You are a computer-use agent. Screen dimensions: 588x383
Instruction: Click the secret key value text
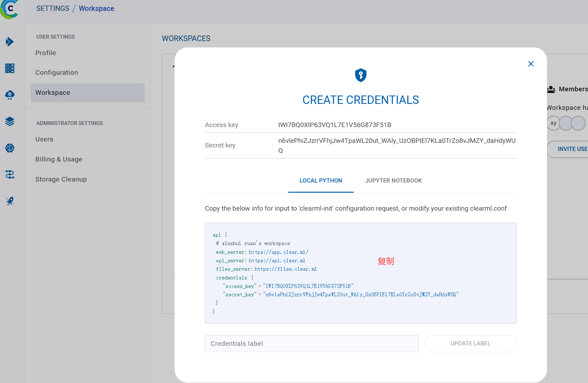click(397, 145)
